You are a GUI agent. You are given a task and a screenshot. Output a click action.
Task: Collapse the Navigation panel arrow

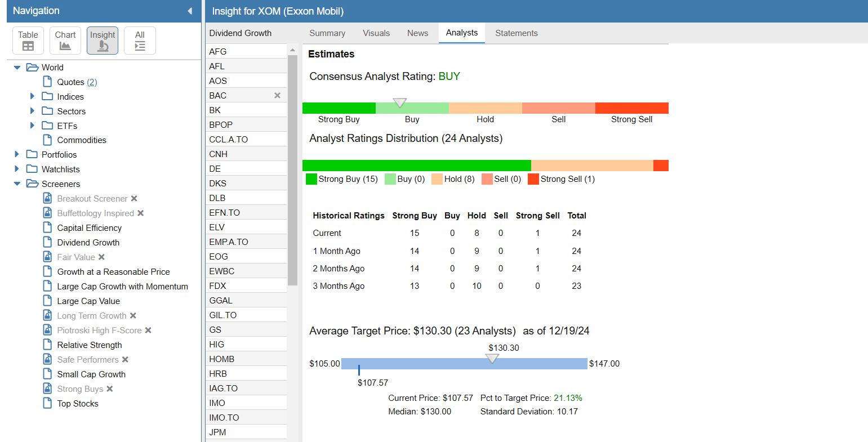click(x=190, y=11)
